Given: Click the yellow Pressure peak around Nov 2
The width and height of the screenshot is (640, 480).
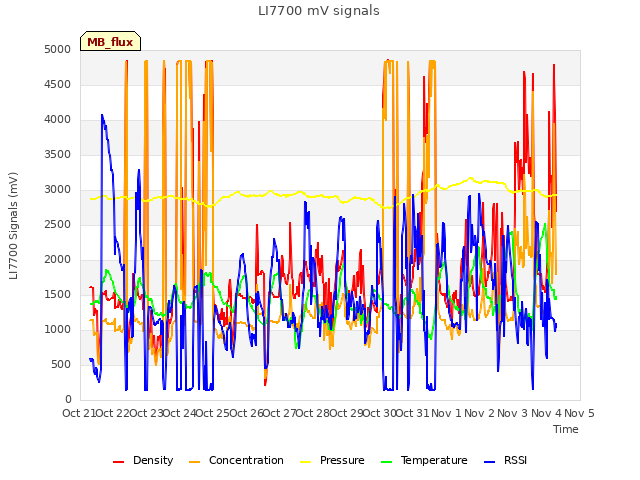Looking at the screenshot, I should [x=471, y=178].
